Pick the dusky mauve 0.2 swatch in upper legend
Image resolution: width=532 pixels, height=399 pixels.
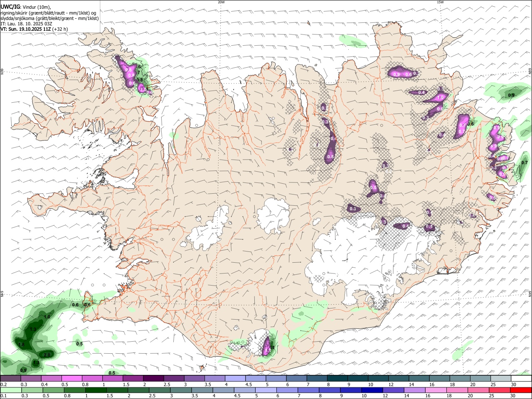coord(10,378)
